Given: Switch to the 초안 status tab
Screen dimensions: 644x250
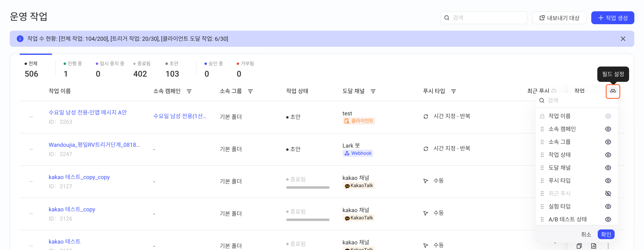Looking at the screenshot, I should pos(172,69).
